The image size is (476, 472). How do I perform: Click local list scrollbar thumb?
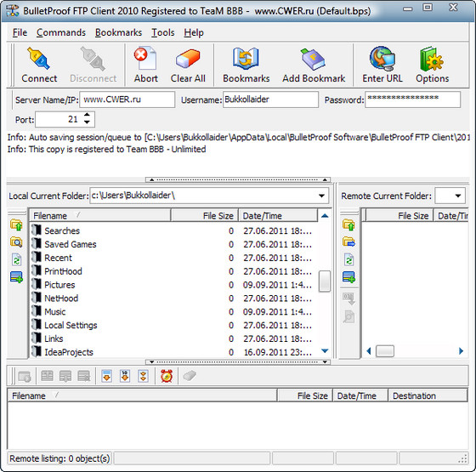point(325,281)
